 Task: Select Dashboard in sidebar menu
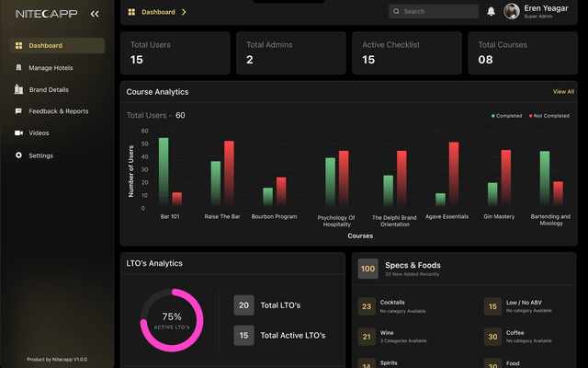(x=57, y=45)
